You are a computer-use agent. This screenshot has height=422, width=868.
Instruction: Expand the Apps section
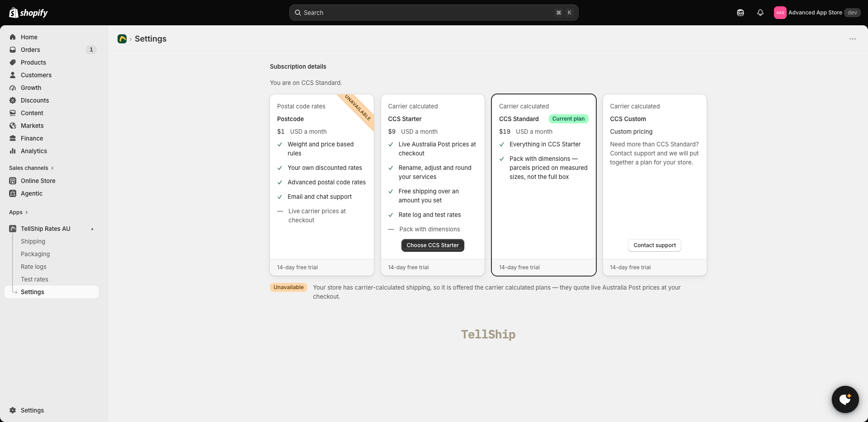pyautogui.click(x=19, y=212)
